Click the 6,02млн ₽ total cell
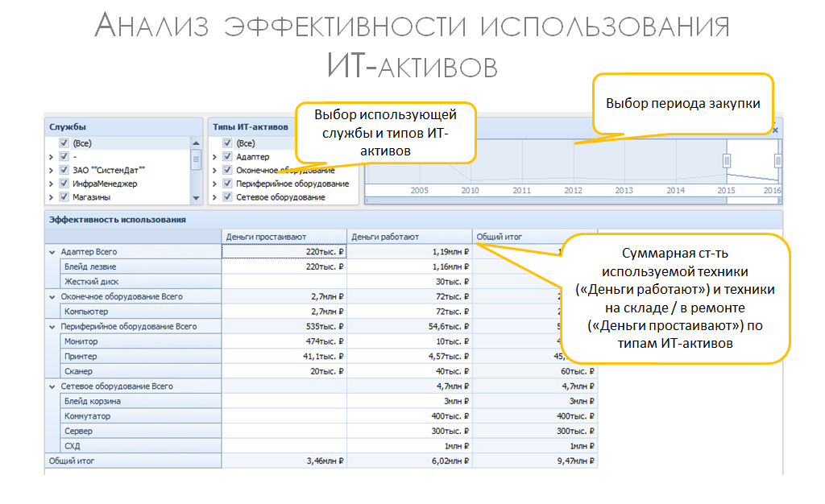This screenshot has width=825, height=504. tap(409, 461)
